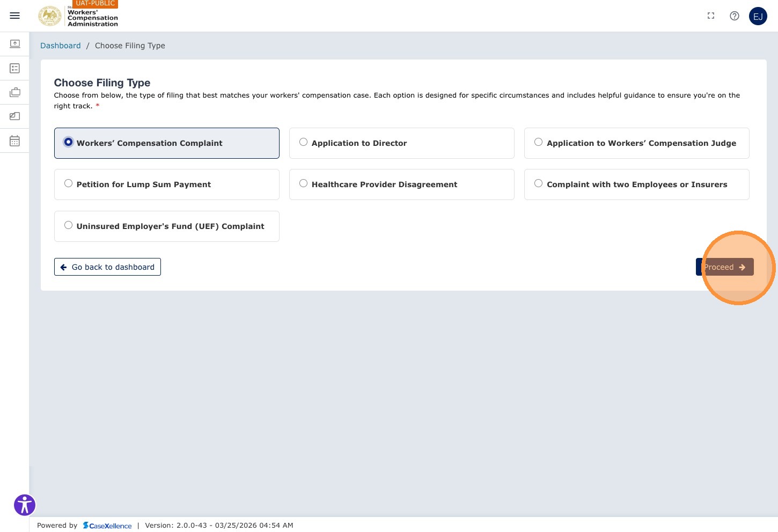Select Healthcare Provider Disagreement radio button

[x=303, y=183]
